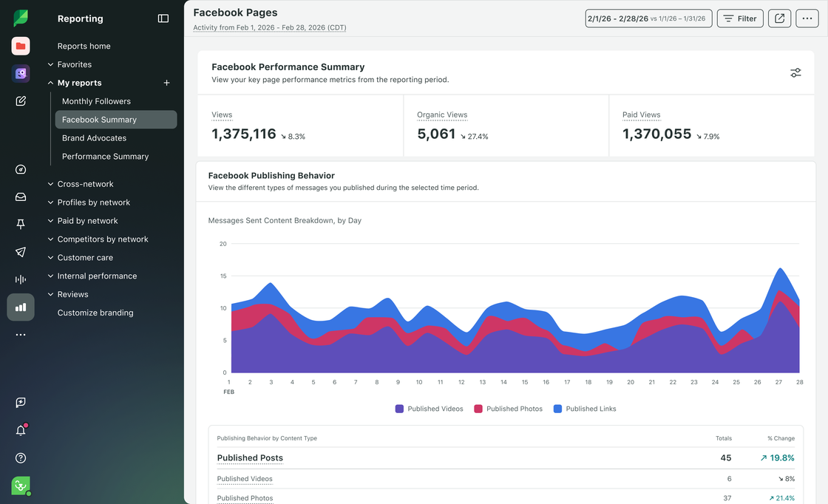Click Messages Sent Content Breakdown chart title

[x=285, y=221]
